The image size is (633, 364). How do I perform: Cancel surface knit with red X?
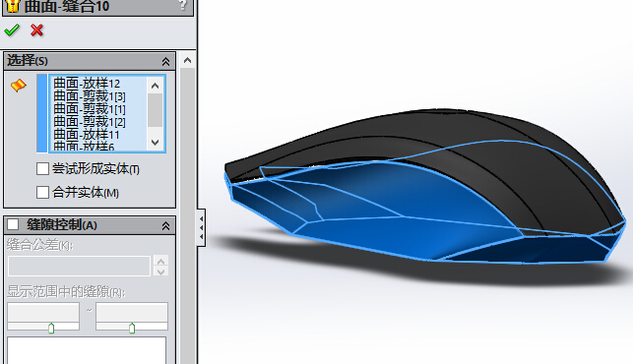click(x=36, y=30)
